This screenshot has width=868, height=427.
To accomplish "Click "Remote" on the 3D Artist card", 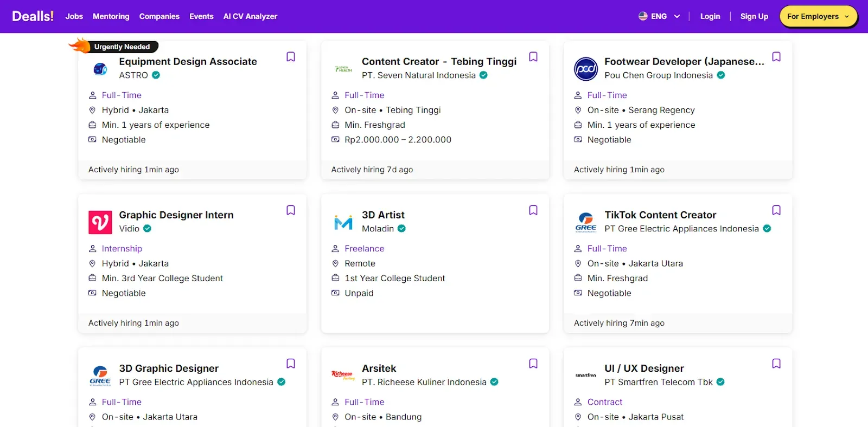I will pos(360,264).
